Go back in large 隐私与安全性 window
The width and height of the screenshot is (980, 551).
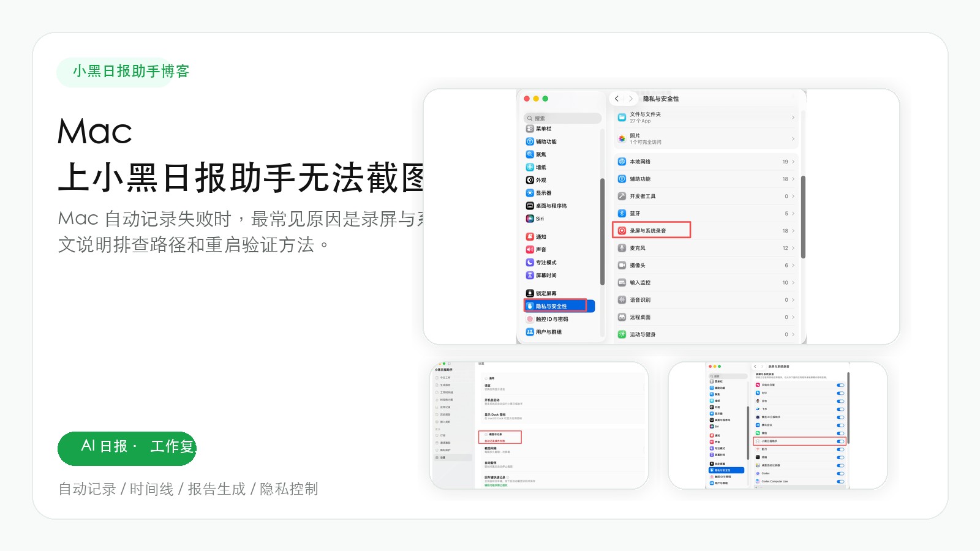(x=617, y=99)
